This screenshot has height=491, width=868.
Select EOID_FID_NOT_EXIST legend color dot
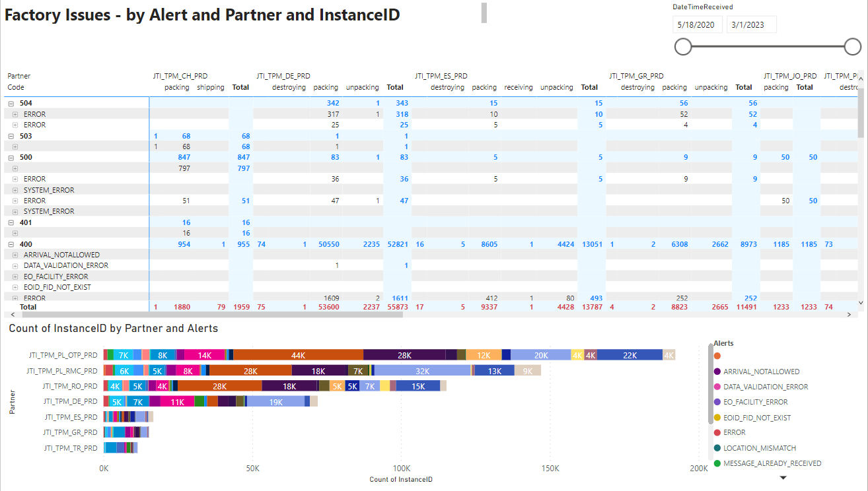tap(717, 418)
